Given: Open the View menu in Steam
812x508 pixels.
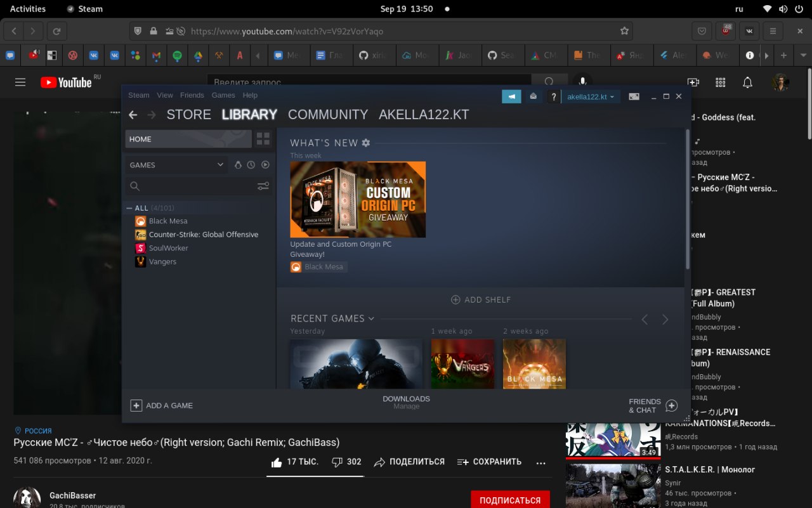Looking at the screenshot, I should tap(165, 95).
